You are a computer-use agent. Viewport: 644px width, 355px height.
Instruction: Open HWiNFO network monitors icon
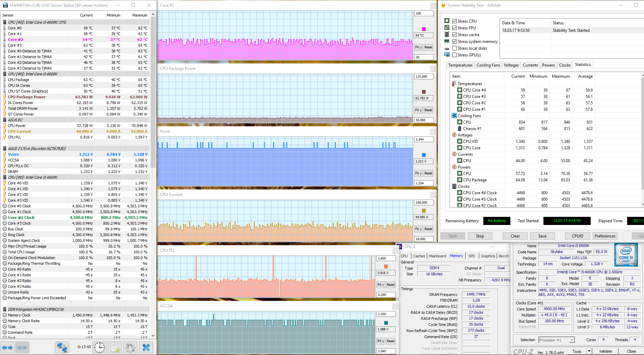(62, 347)
